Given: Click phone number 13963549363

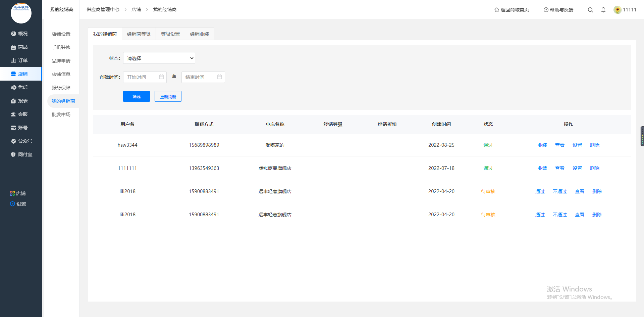Looking at the screenshot, I should pyautogui.click(x=204, y=168).
